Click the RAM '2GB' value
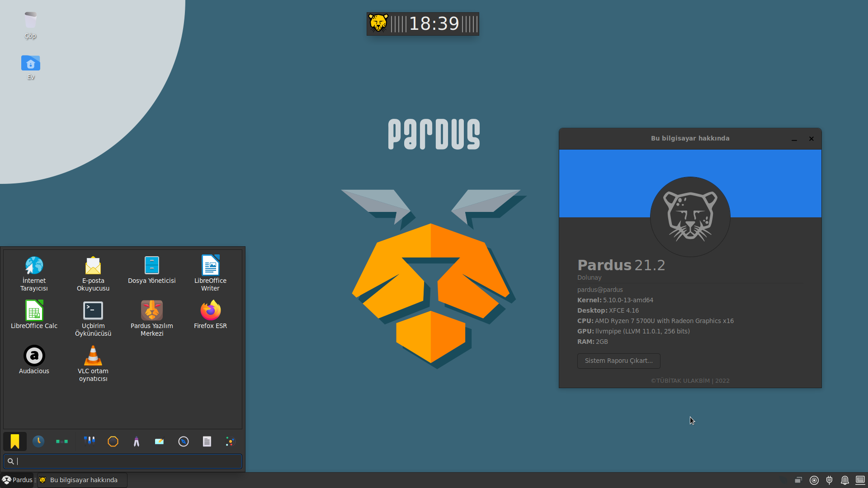The image size is (868, 488). click(x=602, y=342)
